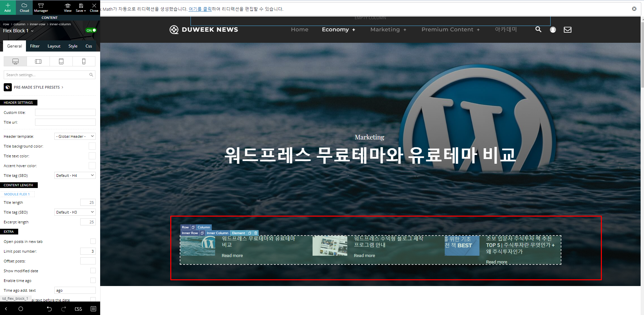Delete the Element with the trash icon

click(256, 233)
